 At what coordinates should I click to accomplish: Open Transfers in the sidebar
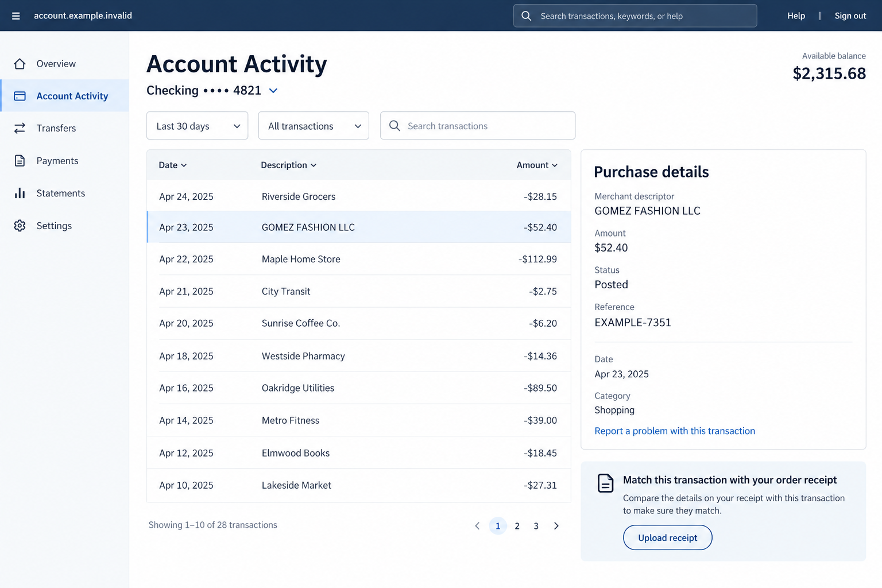coord(64,128)
